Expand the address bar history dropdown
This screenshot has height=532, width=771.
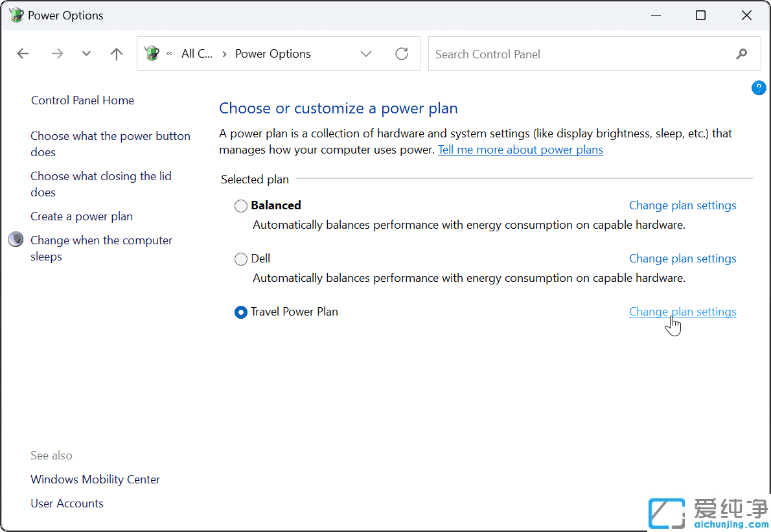point(366,54)
